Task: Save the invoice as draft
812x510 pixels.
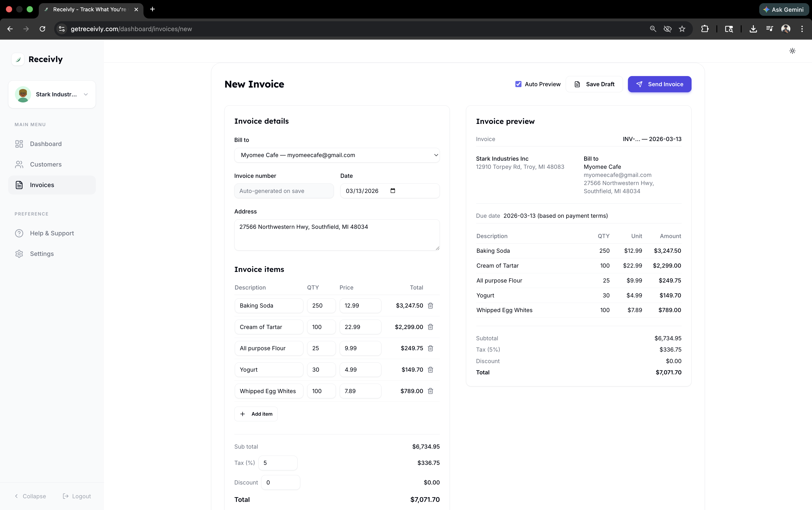Action: coord(594,84)
